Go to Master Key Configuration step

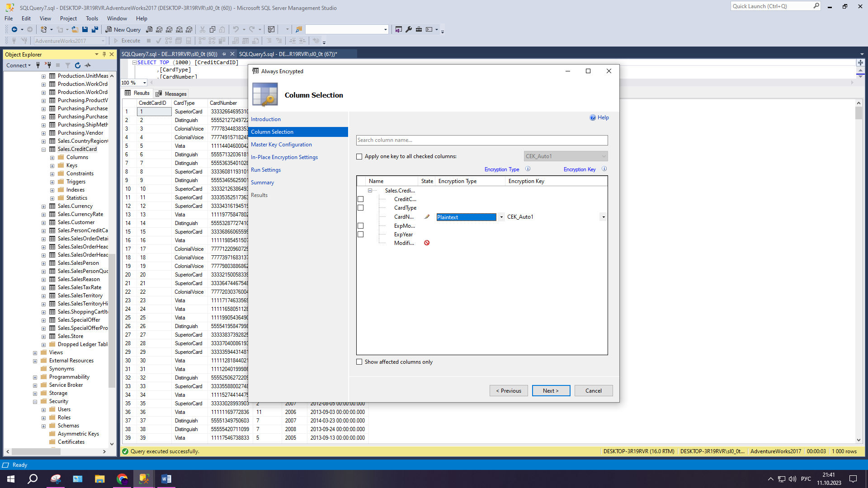pyautogui.click(x=281, y=145)
